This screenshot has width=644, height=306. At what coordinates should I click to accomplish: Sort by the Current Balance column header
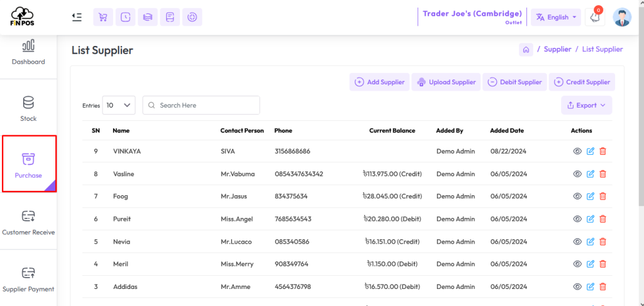[392, 131]
